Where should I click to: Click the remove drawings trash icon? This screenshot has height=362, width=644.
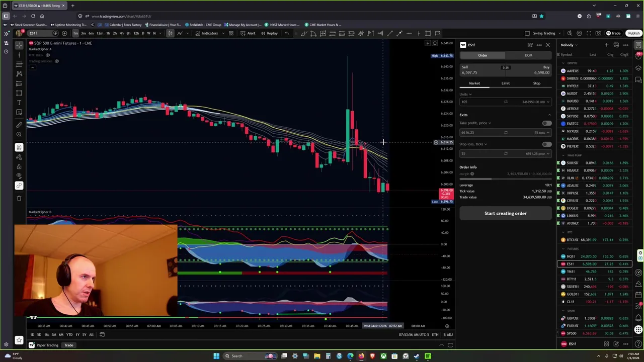[19, 198]
